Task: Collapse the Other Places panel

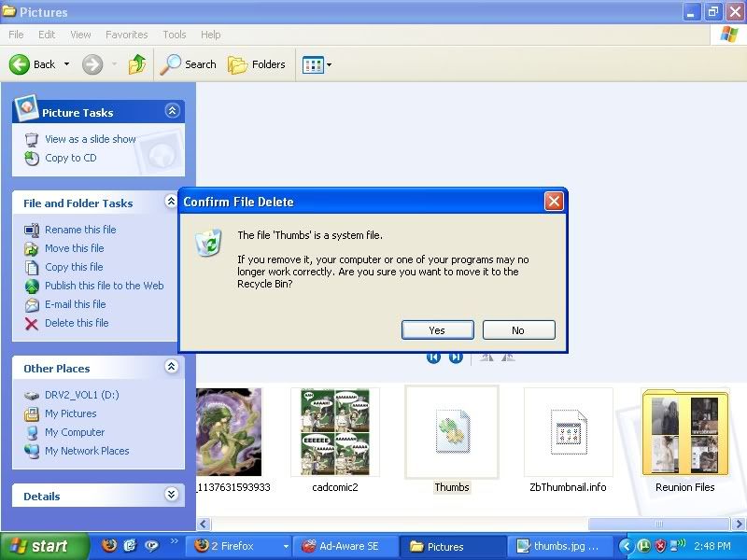Action: click(172, 366)
